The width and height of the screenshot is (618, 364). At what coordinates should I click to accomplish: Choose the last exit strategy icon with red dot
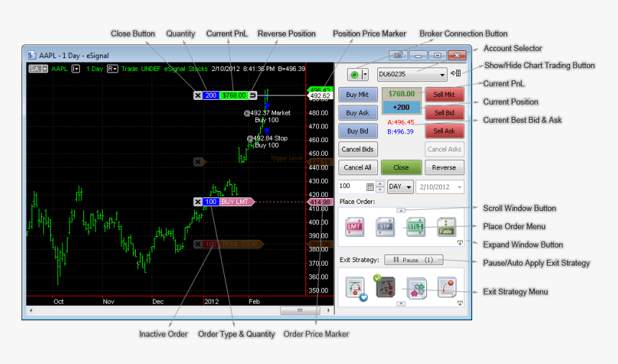click(x=446, y=286)
